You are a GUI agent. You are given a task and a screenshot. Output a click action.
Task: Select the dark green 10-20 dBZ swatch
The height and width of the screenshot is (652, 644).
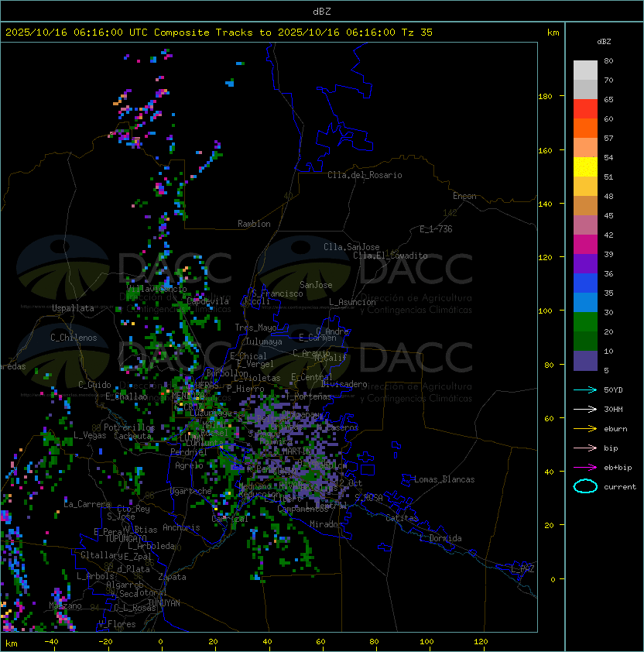click(x=585, y=341)
